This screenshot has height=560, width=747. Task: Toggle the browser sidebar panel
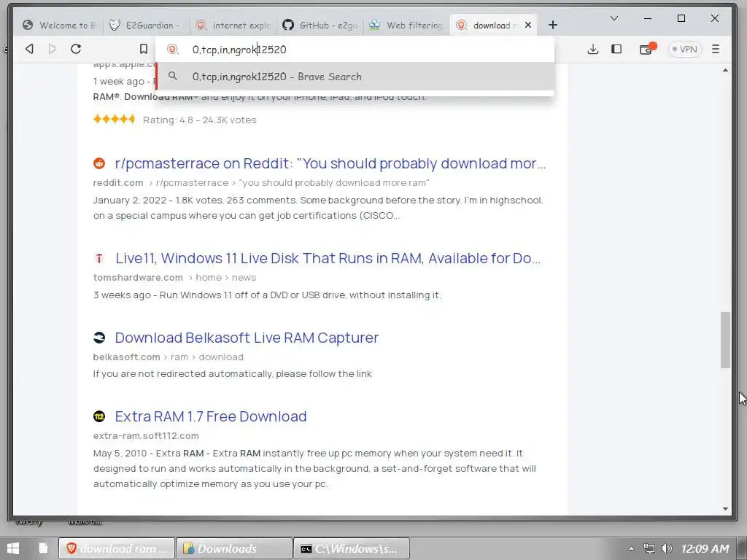[x=616, y=49]
